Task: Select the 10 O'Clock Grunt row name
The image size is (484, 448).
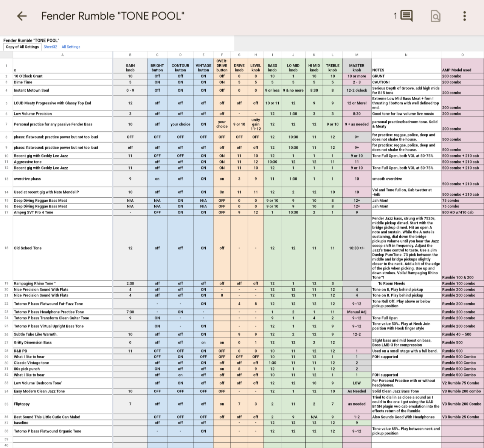Action: click(62, 76)
